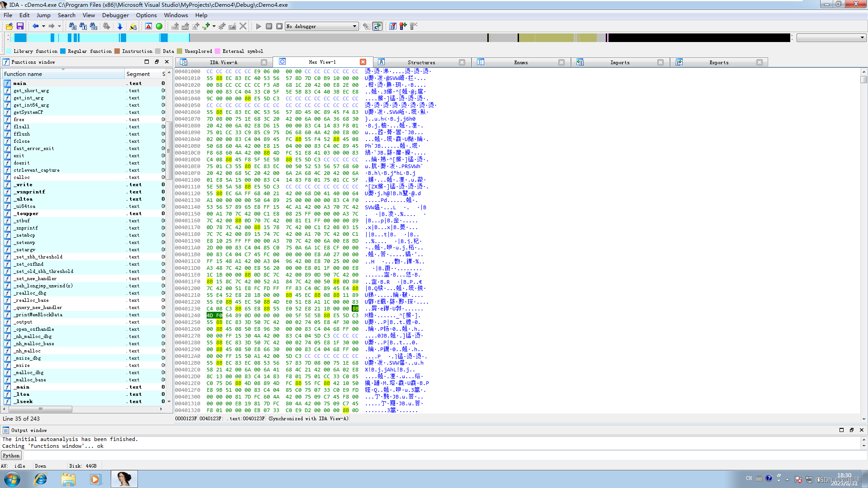Click the convert-to-code toolbar icon
This screenshot has width=868, height=488.
(175, 26)
